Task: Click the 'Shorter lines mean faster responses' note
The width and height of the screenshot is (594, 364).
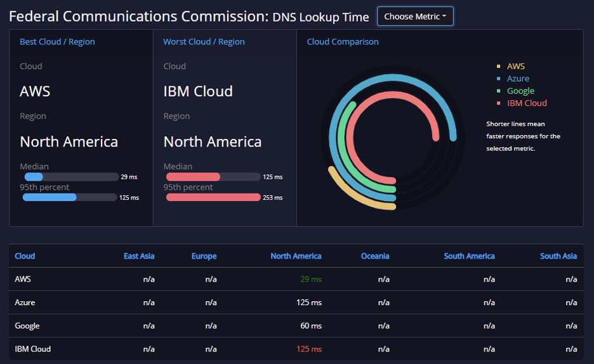Action: tap(523, 136)
